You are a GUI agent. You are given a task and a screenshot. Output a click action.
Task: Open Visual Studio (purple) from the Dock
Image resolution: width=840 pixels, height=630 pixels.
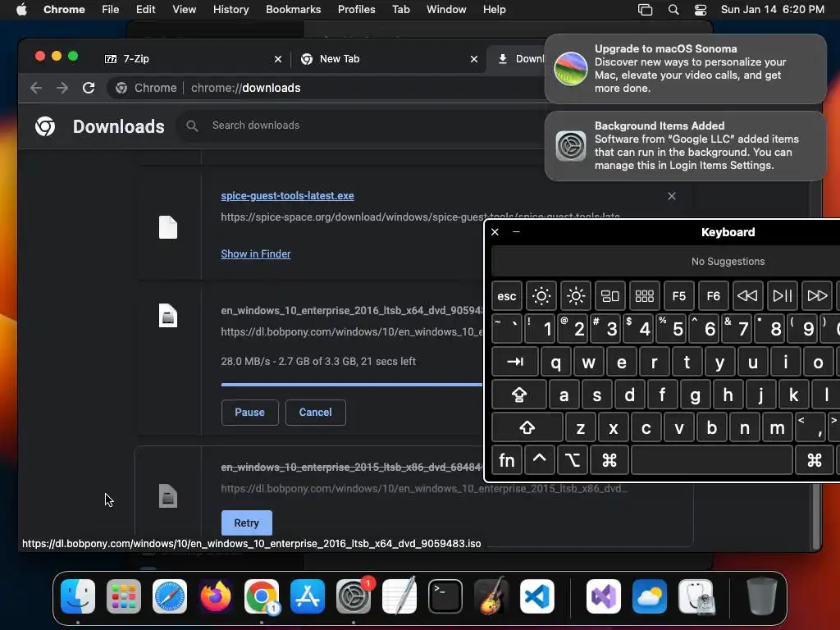point(604,596)
